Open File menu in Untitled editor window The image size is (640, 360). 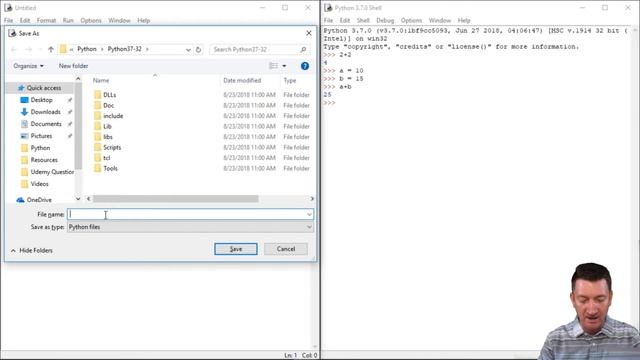(x=9, y=20)
